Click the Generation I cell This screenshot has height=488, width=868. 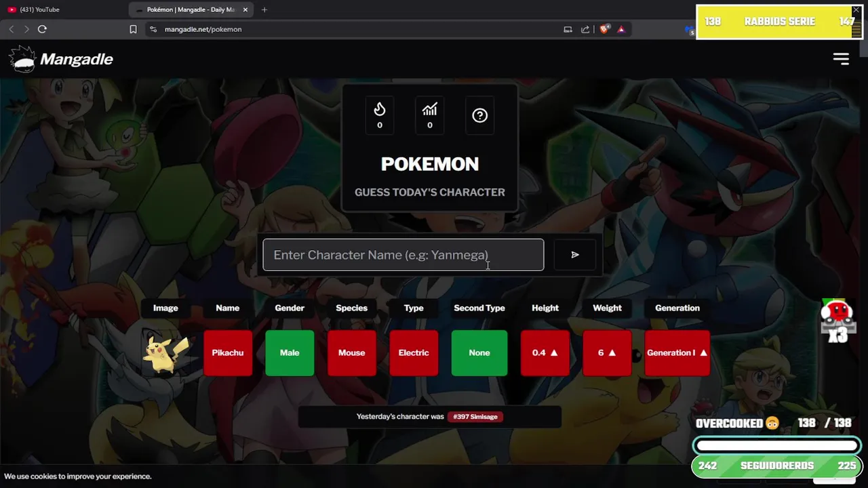tap(677, 352)
